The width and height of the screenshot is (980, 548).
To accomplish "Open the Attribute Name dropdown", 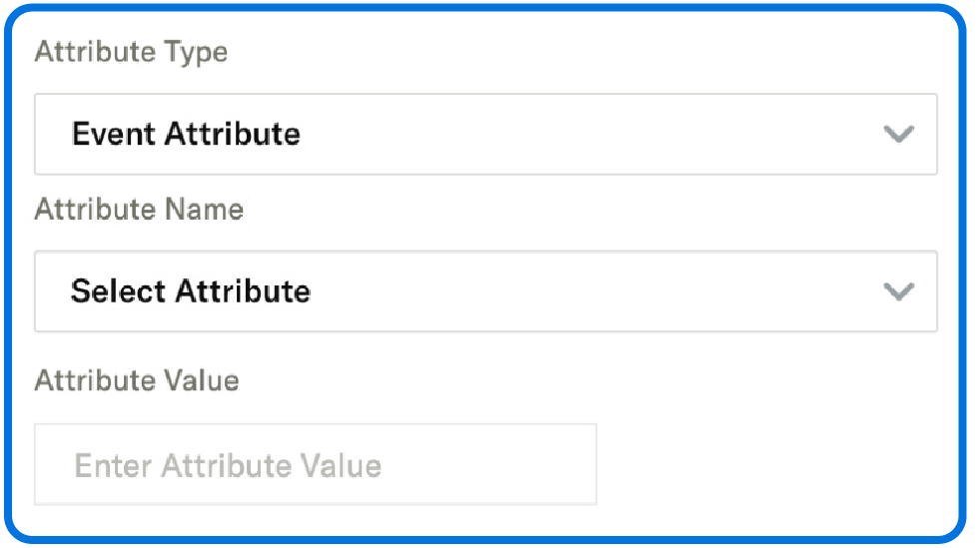I will click(x=486, y=291).
